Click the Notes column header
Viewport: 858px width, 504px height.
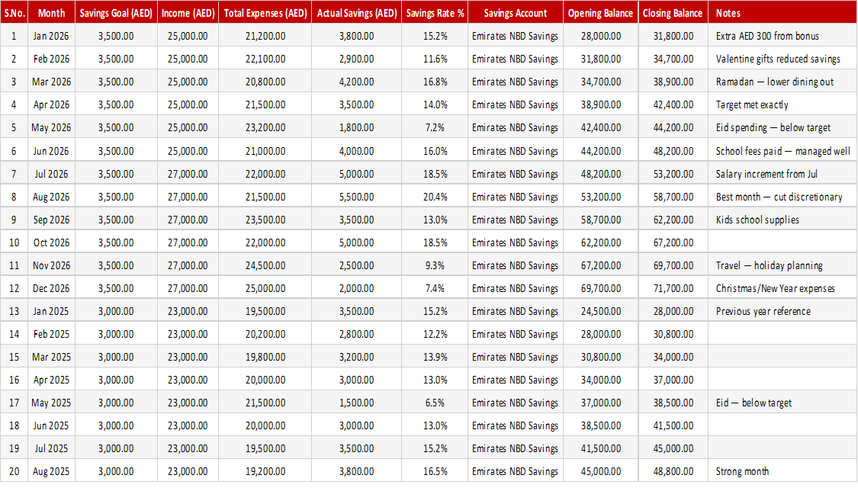(782, 13)
